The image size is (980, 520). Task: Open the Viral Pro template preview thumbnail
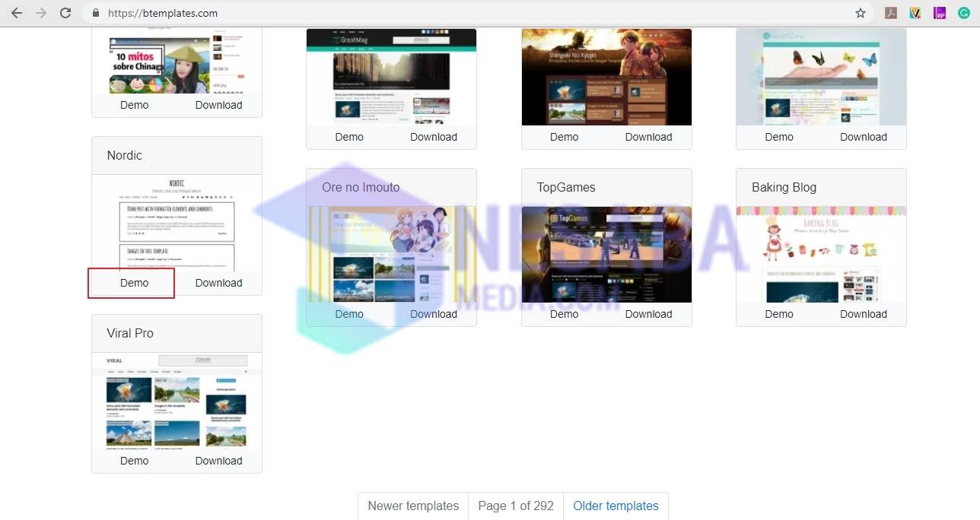pyautogui.click(x=177, y=401)
